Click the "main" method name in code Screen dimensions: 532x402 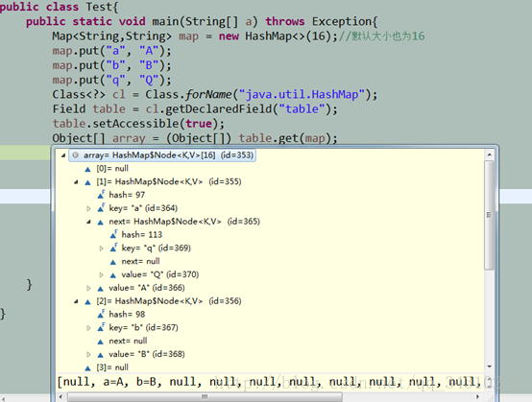click(165, 21)
